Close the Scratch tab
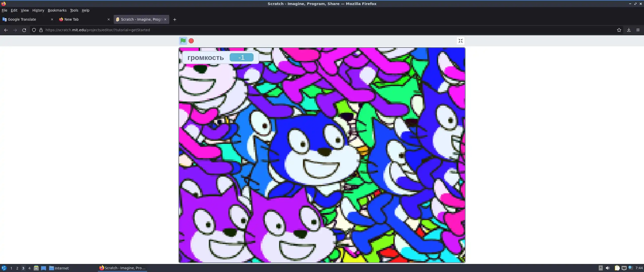This screenshot has height=272, width=644. (x=165, y=19)
